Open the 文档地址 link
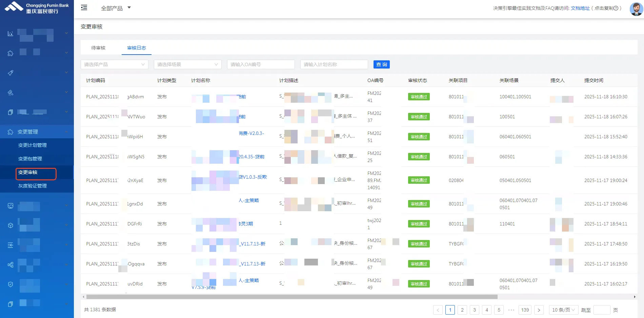The width and height of the screenshot is (644, 318). (x=580, y=8)
